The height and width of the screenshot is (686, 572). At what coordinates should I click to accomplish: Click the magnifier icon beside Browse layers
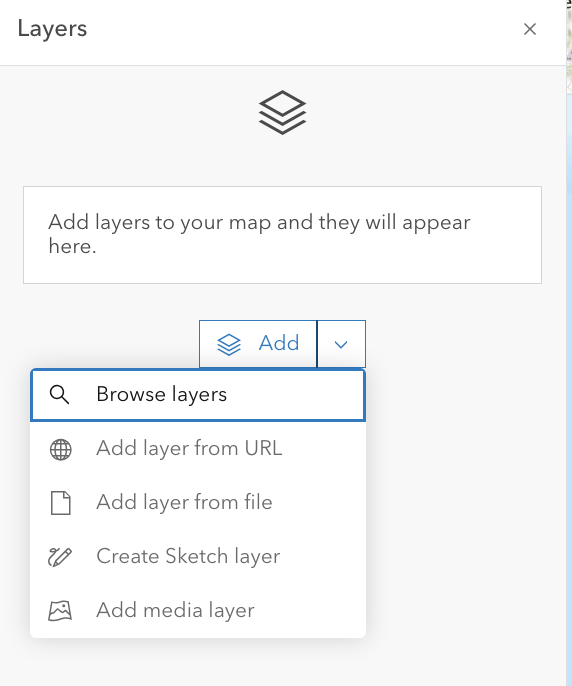point(60,395)
